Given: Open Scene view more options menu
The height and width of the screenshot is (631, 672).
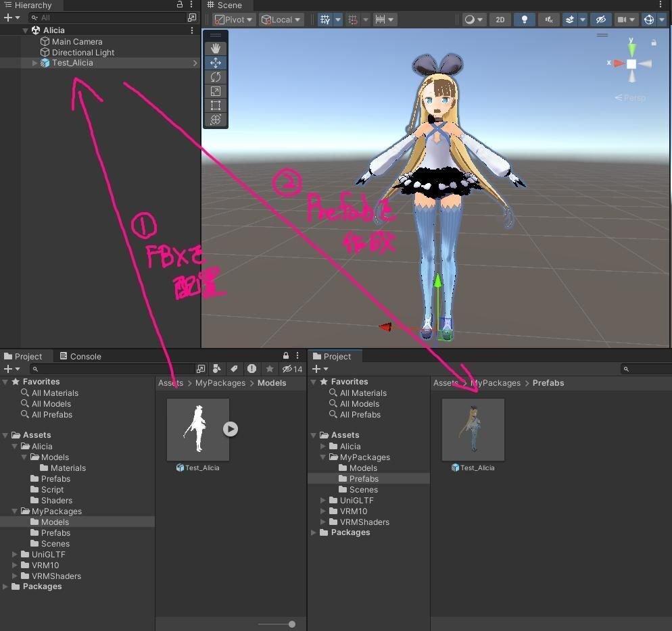Looking at the screenshot, I should pos(661,5).
